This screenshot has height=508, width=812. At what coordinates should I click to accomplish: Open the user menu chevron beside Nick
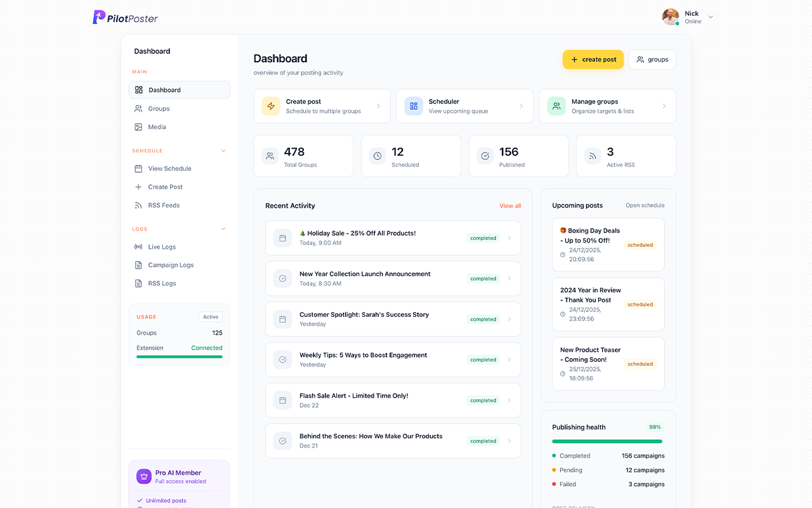click(710, 17)
